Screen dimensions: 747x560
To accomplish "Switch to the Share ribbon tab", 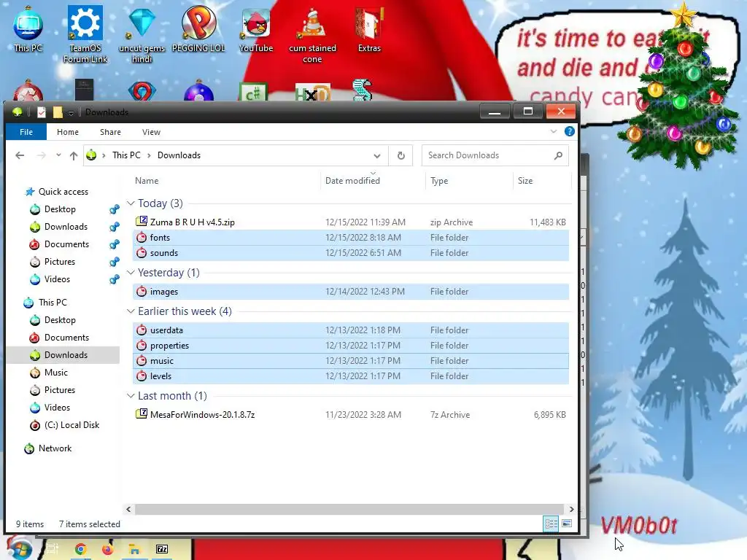I will 111,132.
